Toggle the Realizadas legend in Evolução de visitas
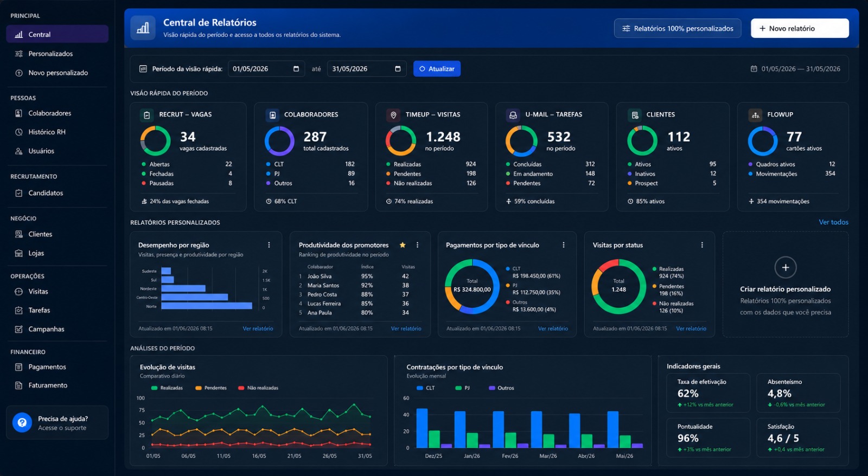 click(x=167, y=388)
